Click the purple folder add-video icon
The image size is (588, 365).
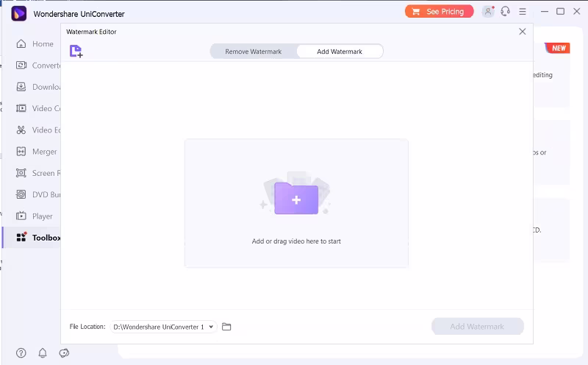click(x=296, y=198)
